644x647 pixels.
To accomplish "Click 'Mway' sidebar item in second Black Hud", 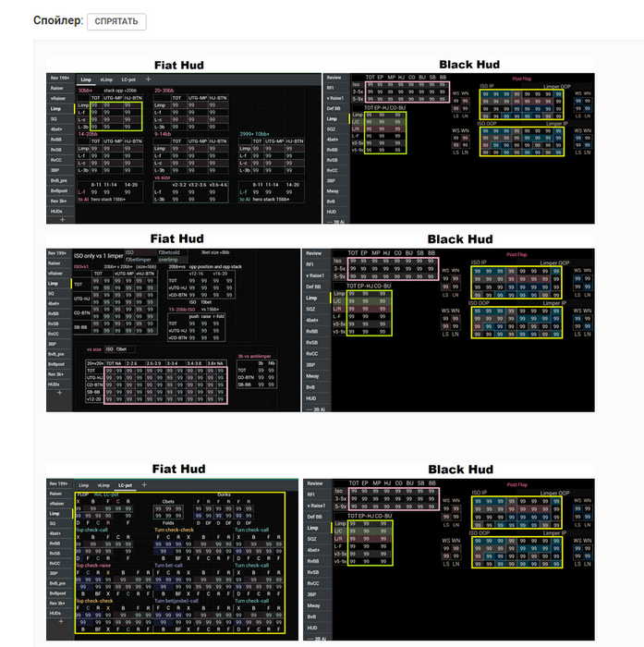I will pos(312,376).
